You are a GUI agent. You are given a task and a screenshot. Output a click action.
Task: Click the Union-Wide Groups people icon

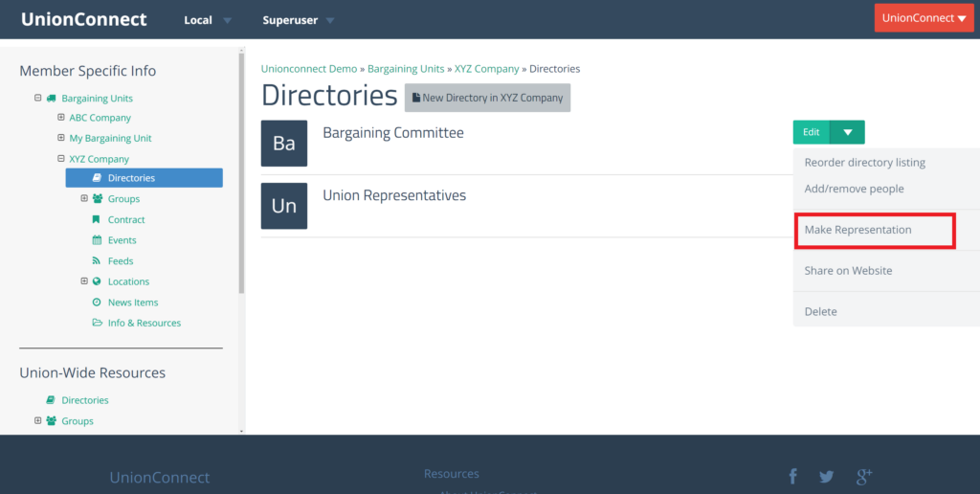(x=52, y=421)
